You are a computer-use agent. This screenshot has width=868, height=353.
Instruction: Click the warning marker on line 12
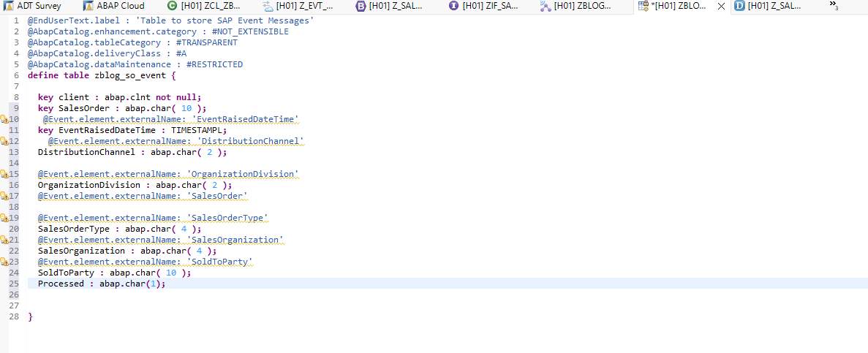coord(4,141)
